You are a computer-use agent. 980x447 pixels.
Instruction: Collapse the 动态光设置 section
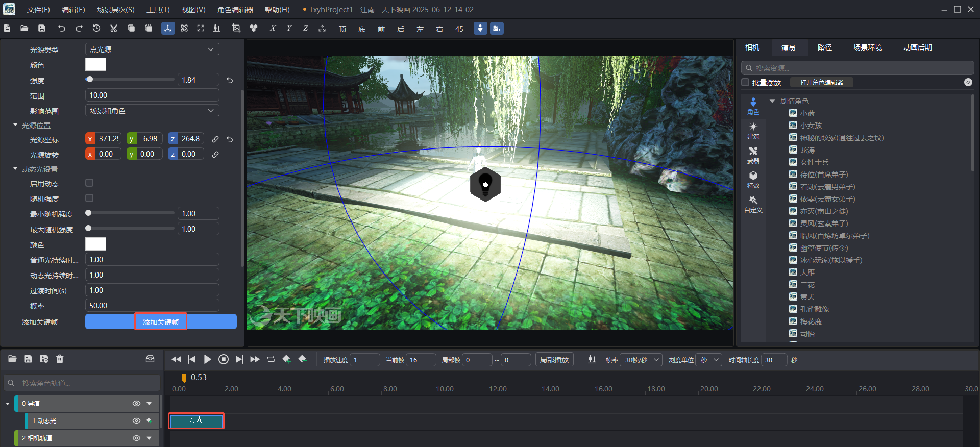tap(15, 169)
